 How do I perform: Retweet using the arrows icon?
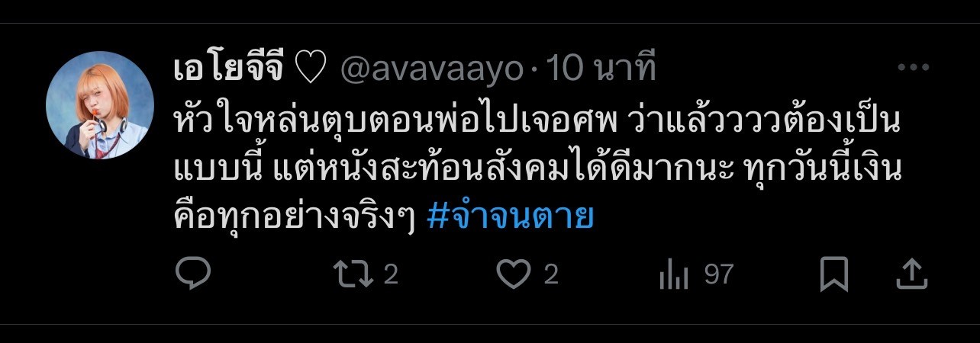[x=356, y=274]
